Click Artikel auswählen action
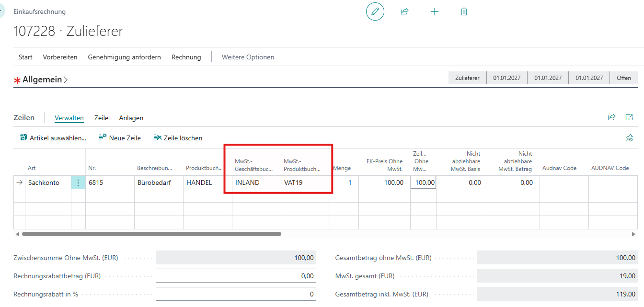Viewport: 644px width, 307px height. click(53, 138)
